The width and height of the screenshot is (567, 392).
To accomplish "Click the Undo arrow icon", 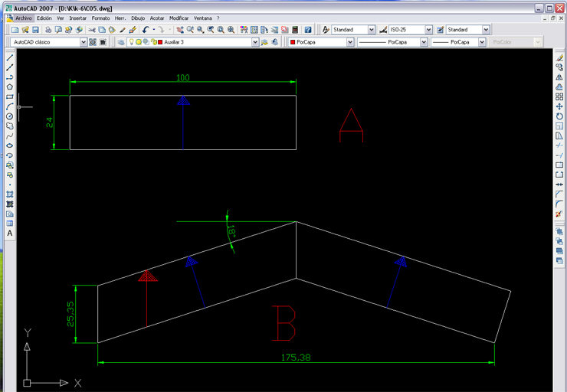I will 145,30.
